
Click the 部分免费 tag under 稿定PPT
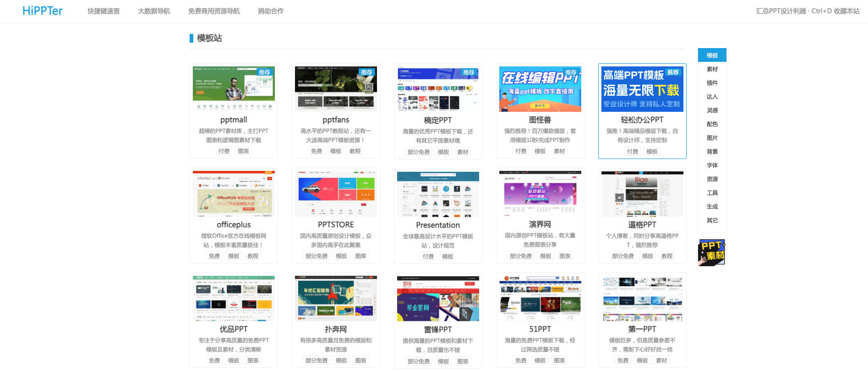419,152
